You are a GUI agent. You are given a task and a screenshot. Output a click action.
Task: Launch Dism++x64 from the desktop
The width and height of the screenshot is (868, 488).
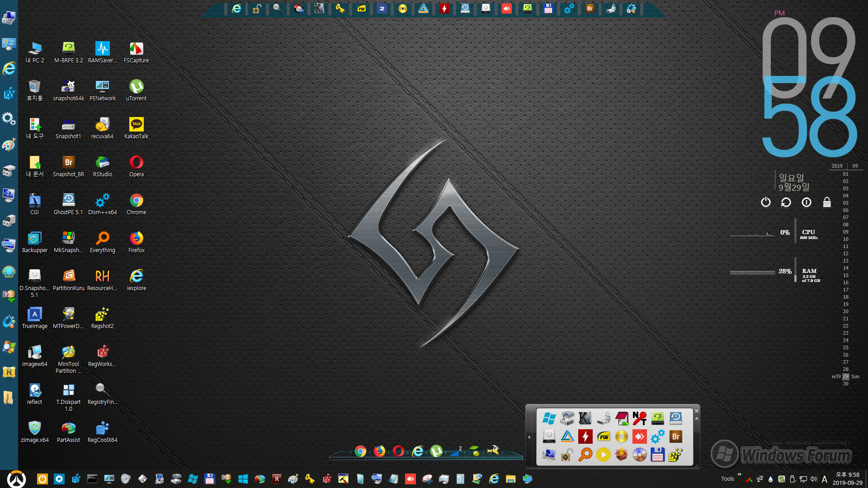[103, 204]
